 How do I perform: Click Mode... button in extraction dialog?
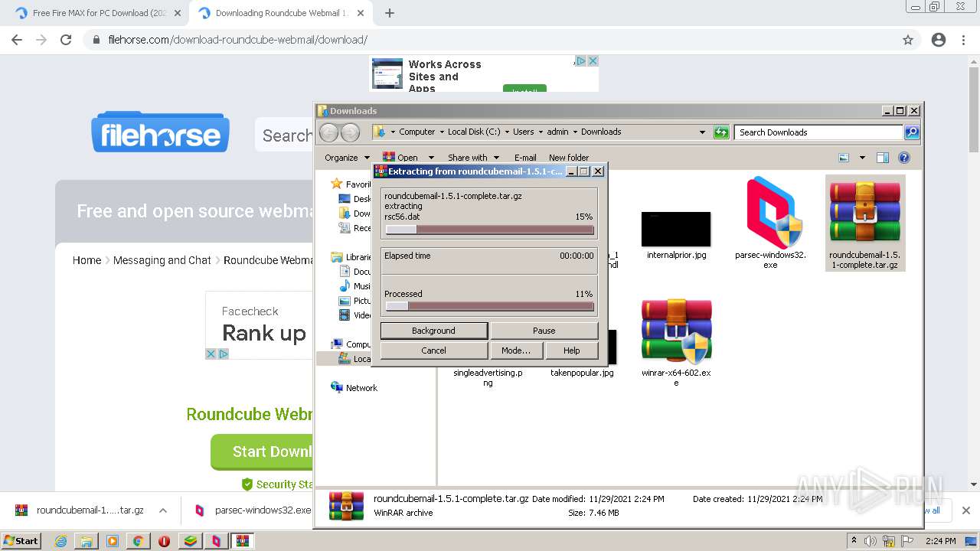[x=516, y=350]
